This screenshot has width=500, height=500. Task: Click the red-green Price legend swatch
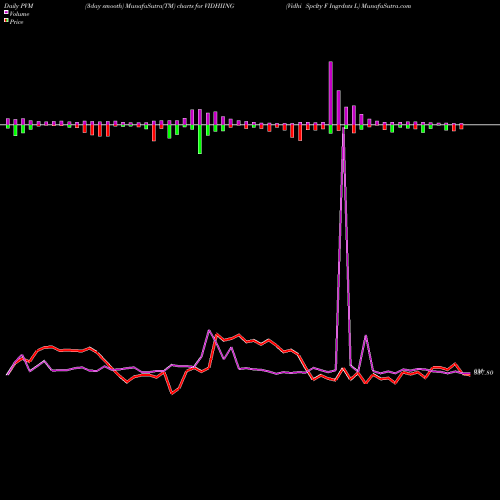pos(6,21)
